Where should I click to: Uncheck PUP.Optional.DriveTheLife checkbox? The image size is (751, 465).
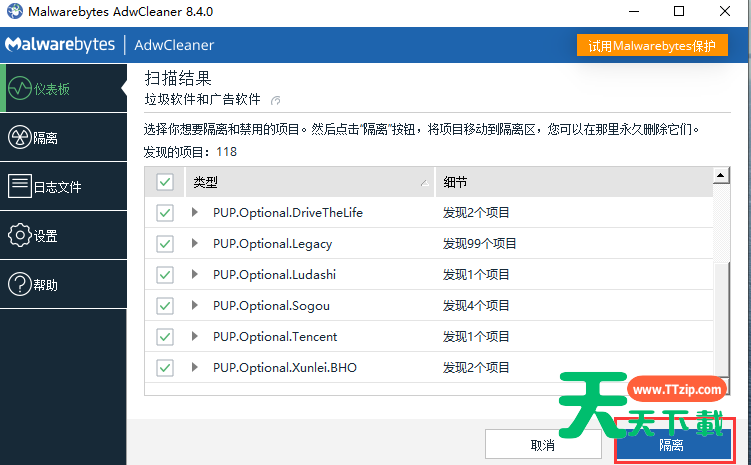165,213
